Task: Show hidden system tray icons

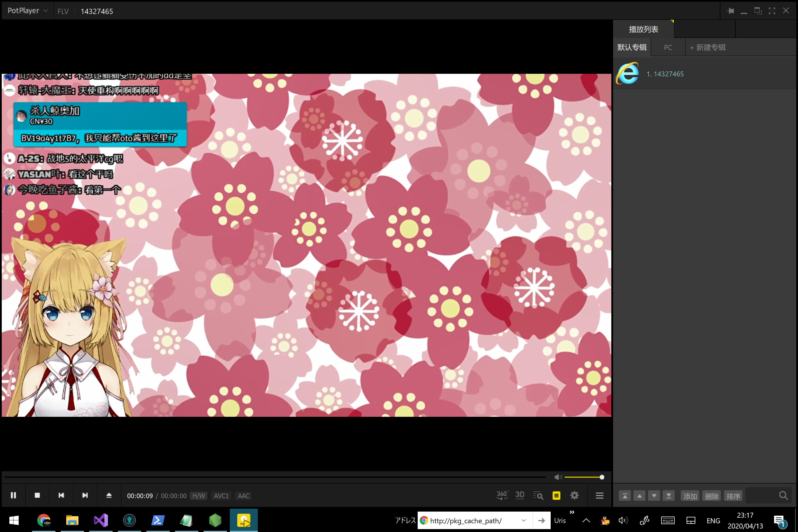Action: pyautogui.click(x=586, y=520)
